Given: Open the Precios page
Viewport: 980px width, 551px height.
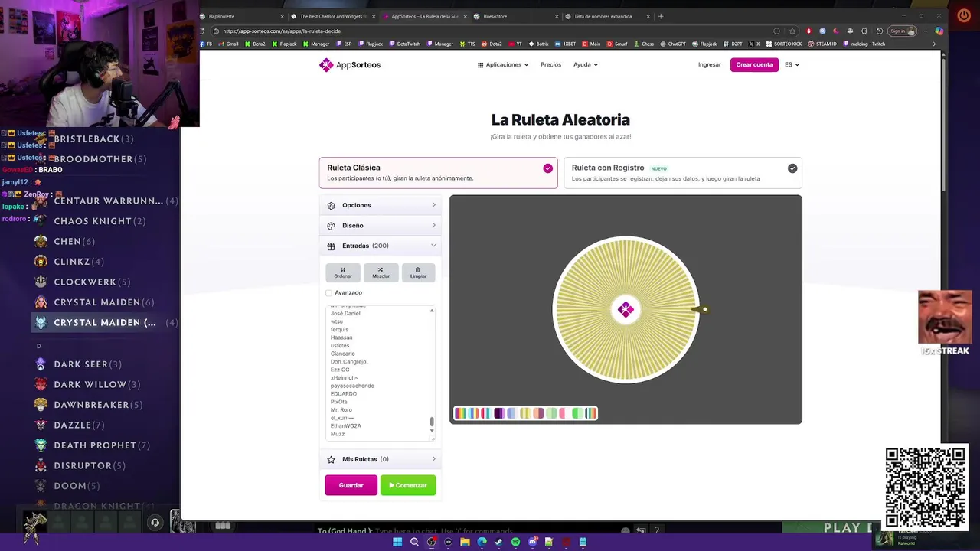Looking at the screenshot, I should pos(550,65).
